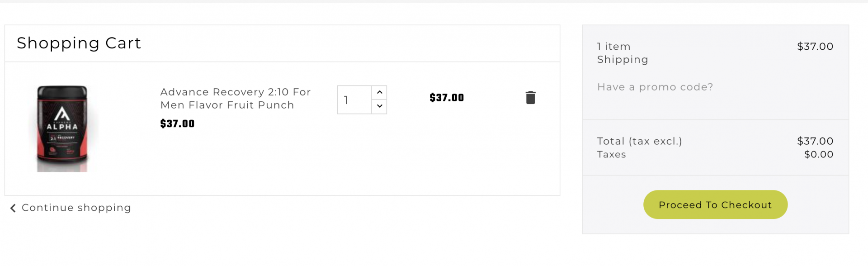Delete the item with the trash icon
Viewport: 868px width, 266px height.
tap(530, 98)
